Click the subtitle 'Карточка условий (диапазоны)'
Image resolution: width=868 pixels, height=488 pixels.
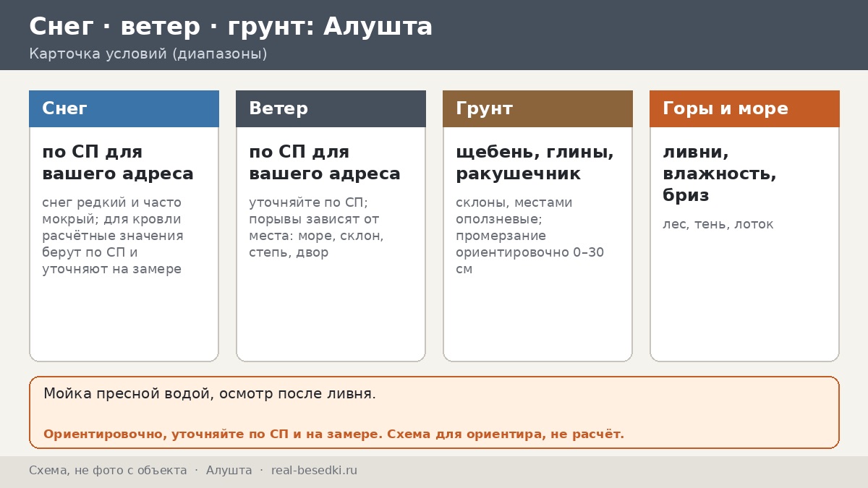point(148,54)
